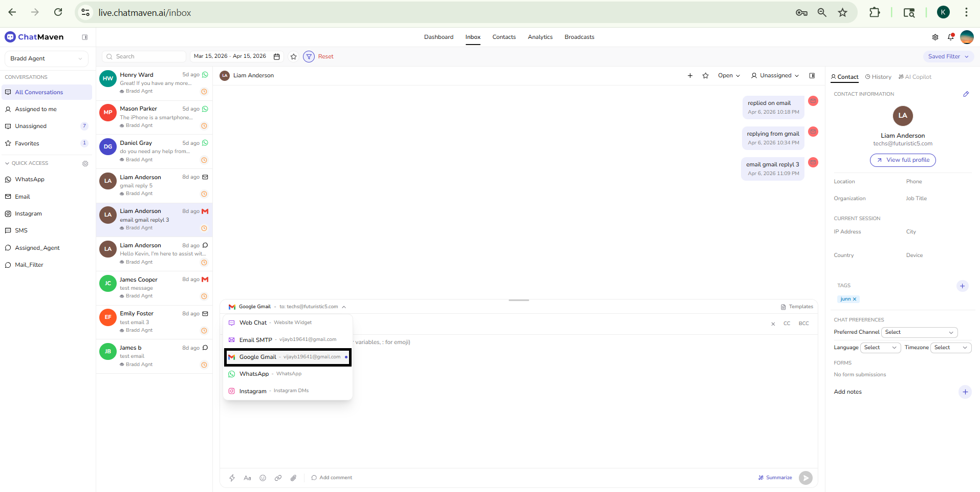Switch to the Analytics tab
This screenshot has width=980, height=492.
point(540,37)
